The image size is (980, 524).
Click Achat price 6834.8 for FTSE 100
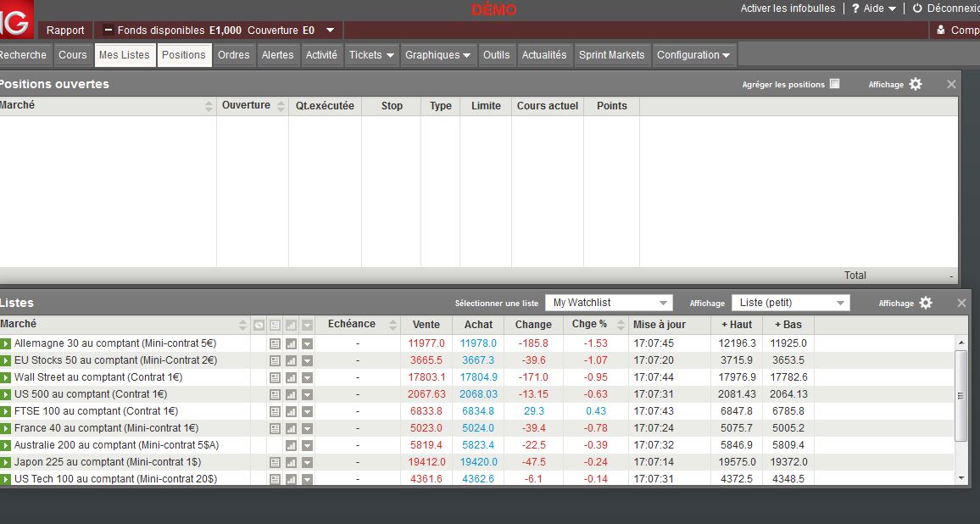click(x=478, y=411)
